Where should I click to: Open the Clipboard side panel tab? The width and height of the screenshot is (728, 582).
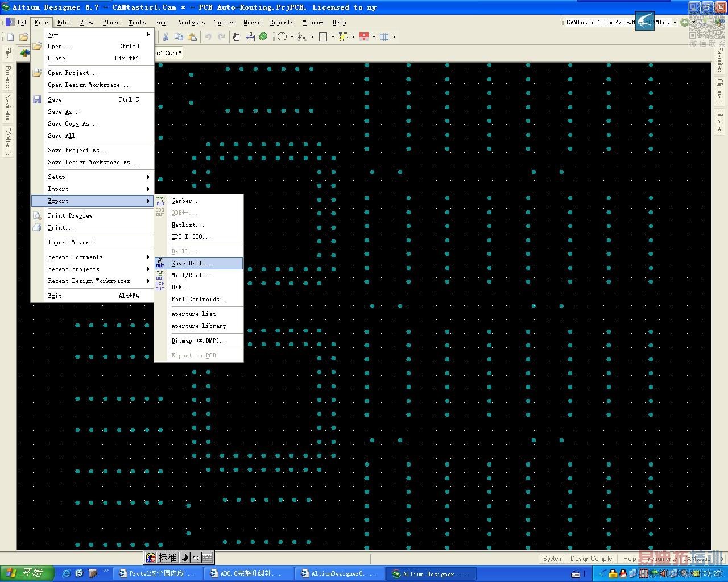coord(720,90)
